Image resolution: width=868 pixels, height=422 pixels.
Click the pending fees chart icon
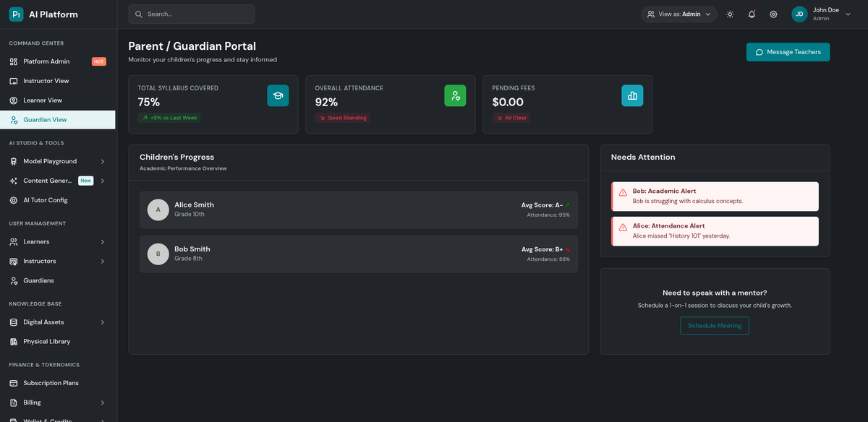pyautogui.click(x=632, y=95)
